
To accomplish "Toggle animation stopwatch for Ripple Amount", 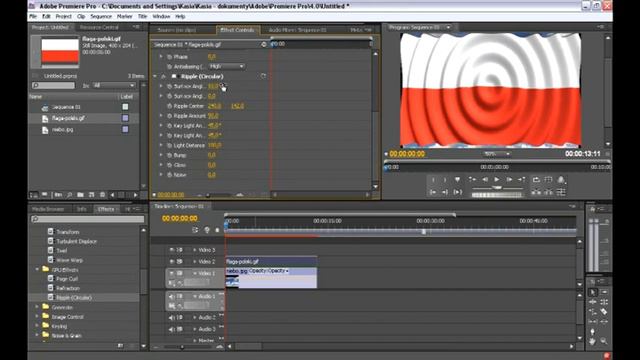I will [169, 116].
